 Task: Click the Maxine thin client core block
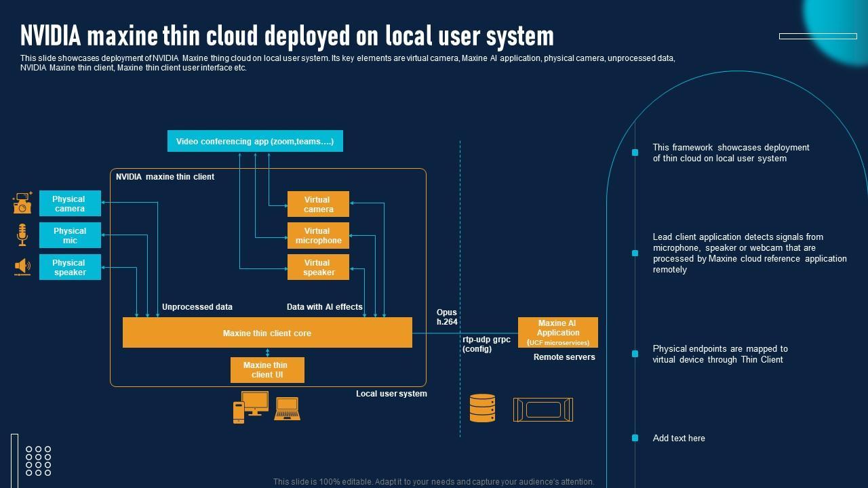[x=267, y=333]
